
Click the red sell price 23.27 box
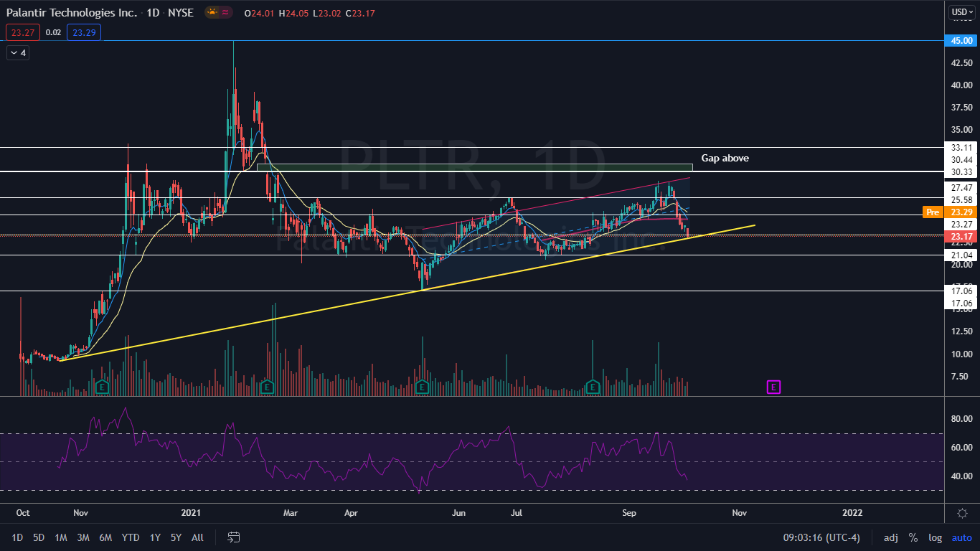(x=22, y=32)
